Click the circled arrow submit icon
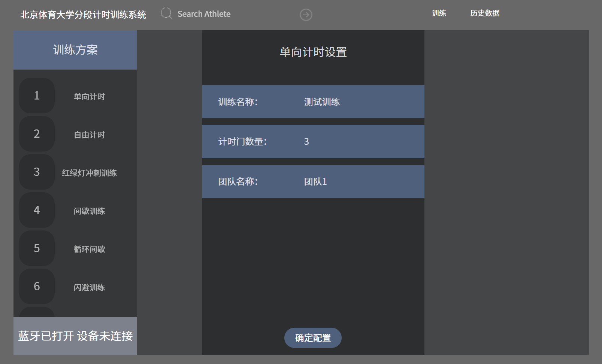The width and height of the screenshot is (602, 364). point(306,15)
